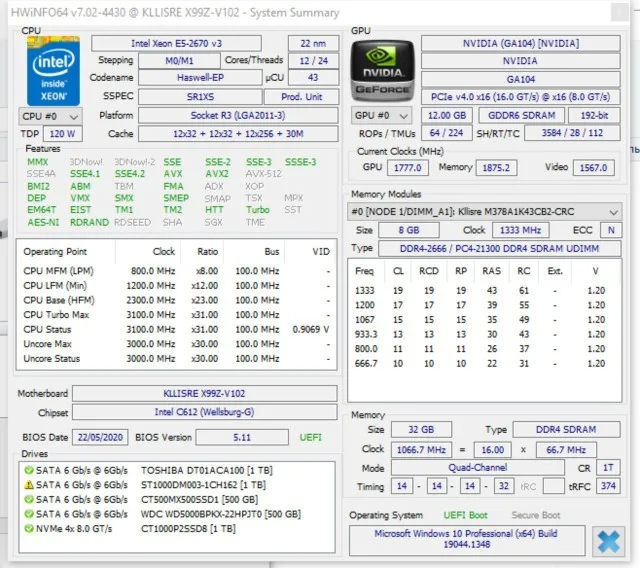Click the 22 nm process field
This screenshot has width=640, height=568.
pos(313,43)
